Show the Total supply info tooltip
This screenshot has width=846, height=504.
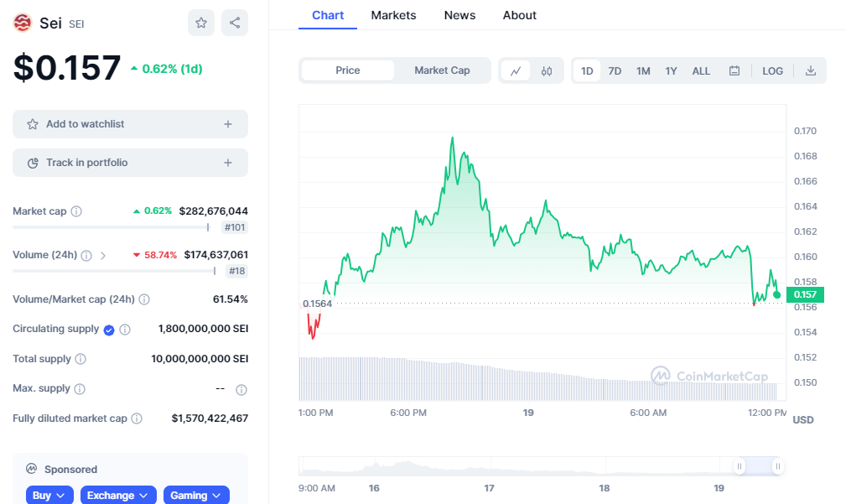(80, 359)
